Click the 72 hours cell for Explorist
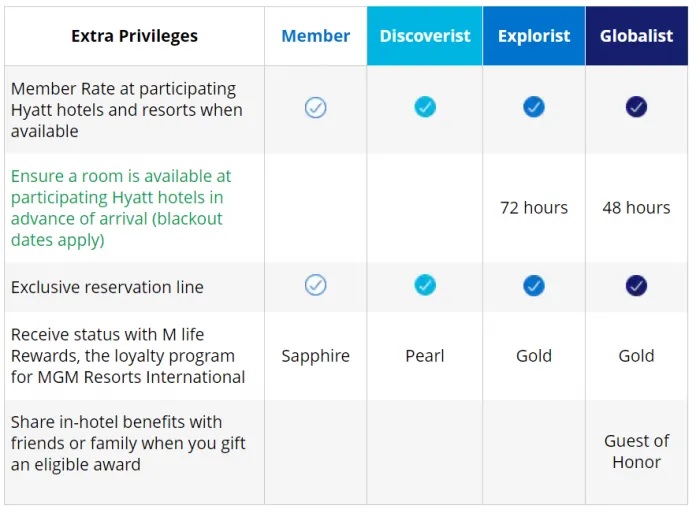This screenshot has width=696, height=513. pyautogui.click(x=534, y=208)
